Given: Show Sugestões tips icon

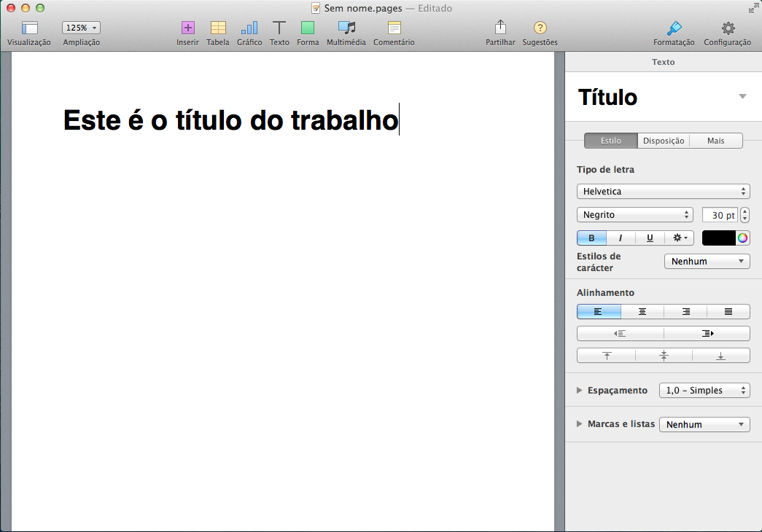Looking at the screenshot, I should click(x=540, y=28).
